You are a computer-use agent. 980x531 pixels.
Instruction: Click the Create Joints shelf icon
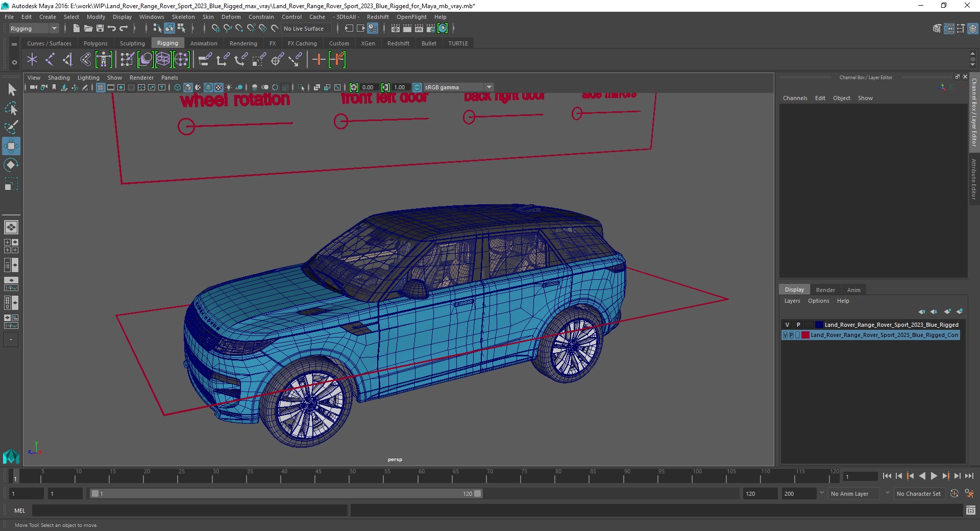tap(50, 60)
